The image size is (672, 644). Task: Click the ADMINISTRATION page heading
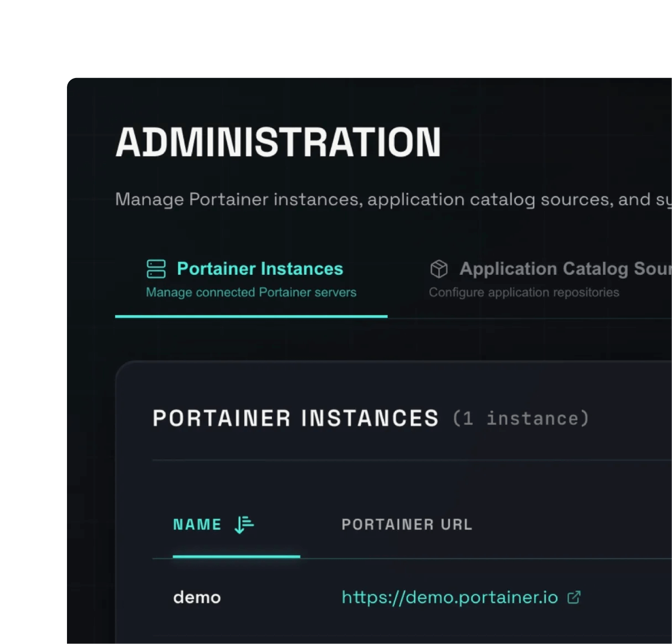tap(278, 142)
